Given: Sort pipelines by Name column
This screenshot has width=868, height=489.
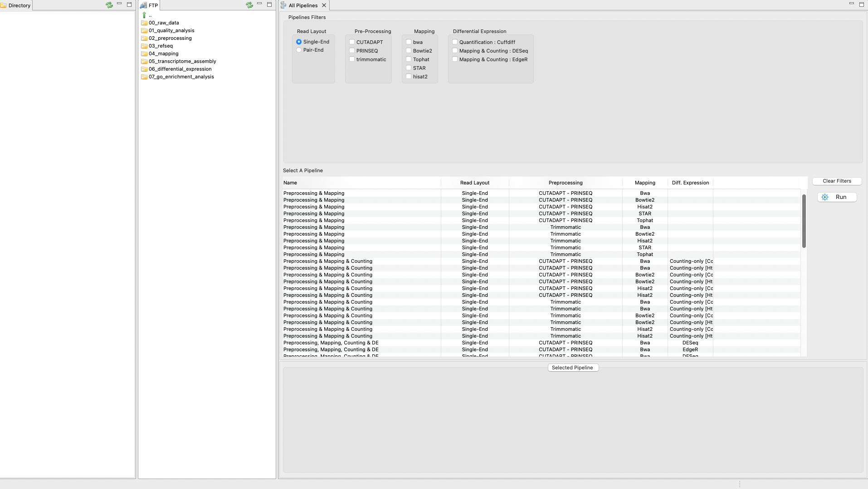Looking at the screenshot, I should click(x=361, y=183).
